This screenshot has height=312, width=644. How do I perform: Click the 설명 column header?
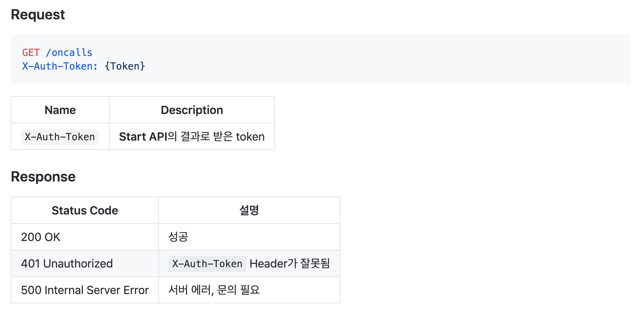pyautogui.click(x=249, y=211)
